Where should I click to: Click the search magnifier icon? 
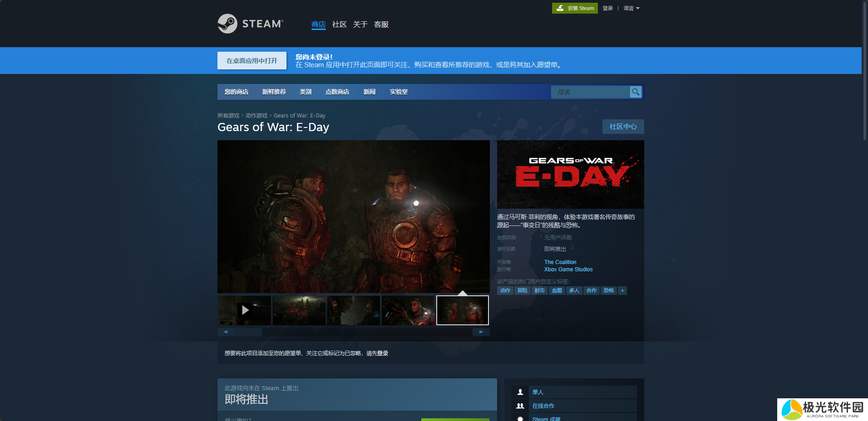(636, 92)
